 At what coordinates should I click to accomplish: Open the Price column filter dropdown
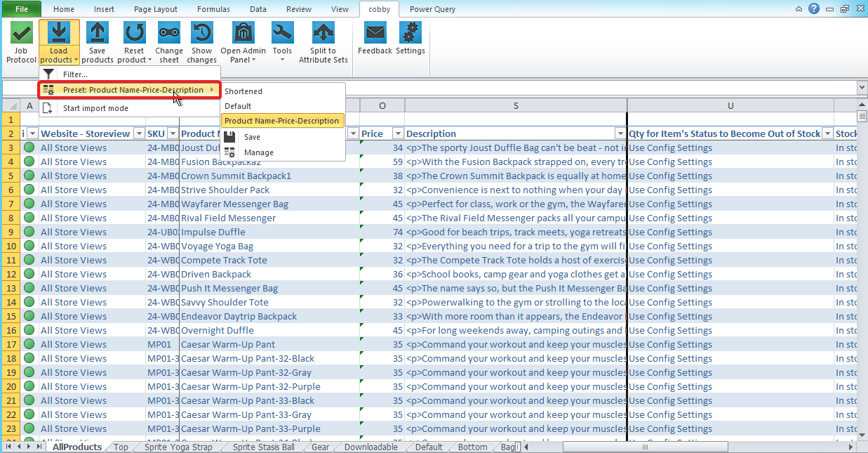(398, 133)
